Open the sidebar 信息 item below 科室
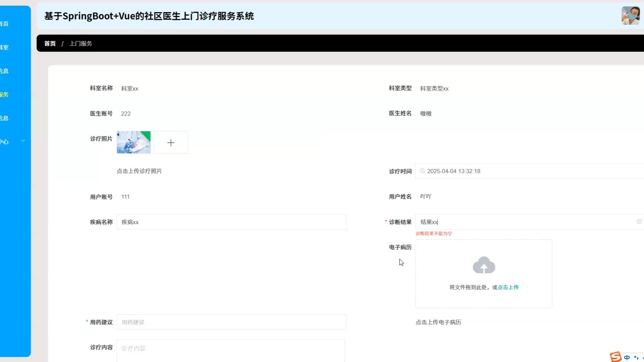The image size is (644, 362). tap(4, 71)
